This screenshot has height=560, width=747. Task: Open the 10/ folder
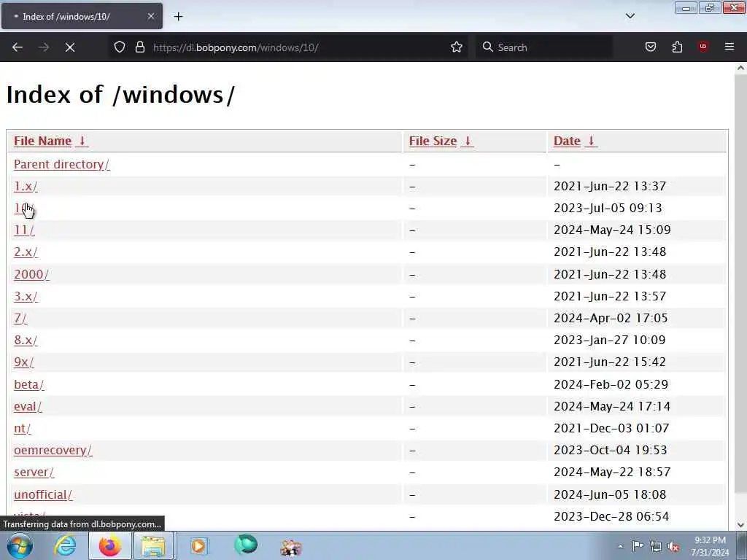pos(23,208)
